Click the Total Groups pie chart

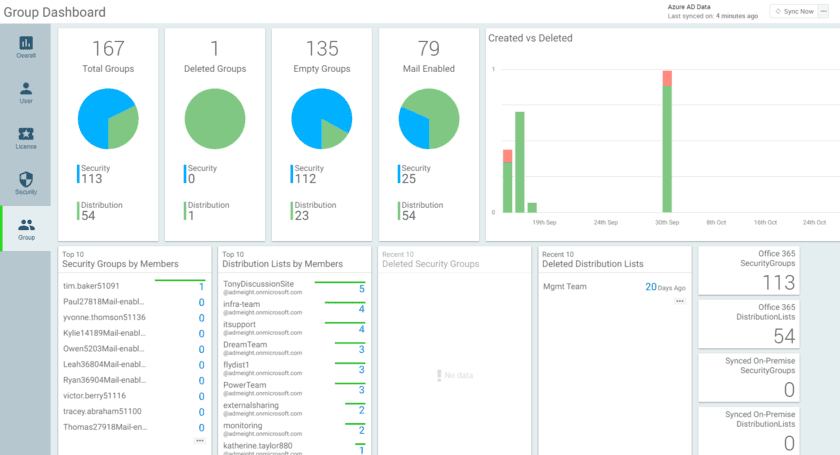tap(108, 118)
